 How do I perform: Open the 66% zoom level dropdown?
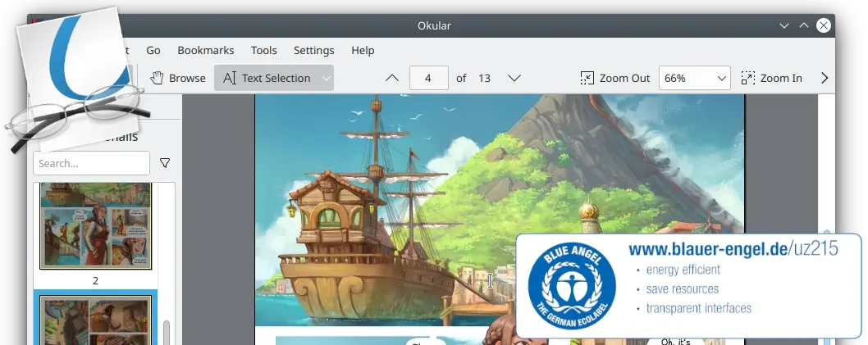694,78
